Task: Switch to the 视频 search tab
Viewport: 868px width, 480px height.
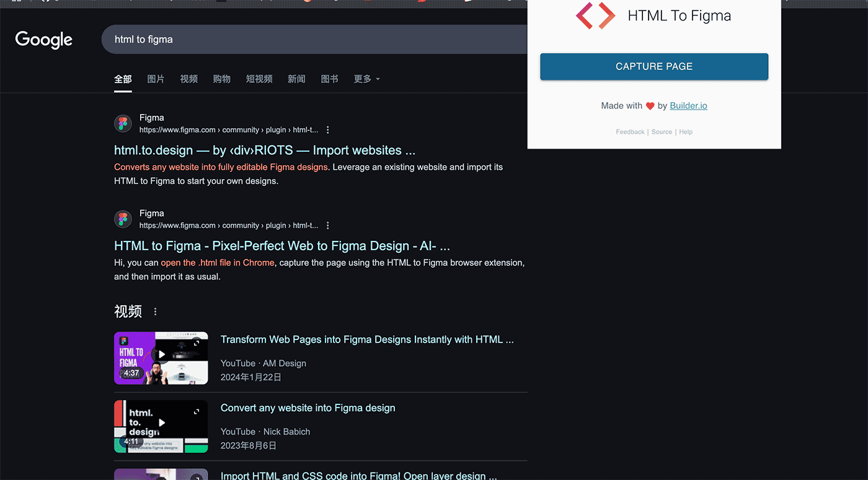Action: [188, 79]
